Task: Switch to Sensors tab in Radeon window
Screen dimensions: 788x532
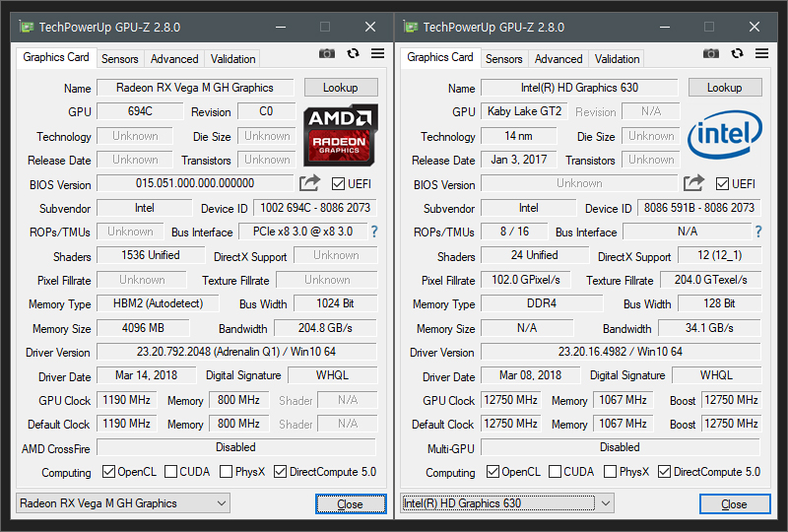Action: 119,59
